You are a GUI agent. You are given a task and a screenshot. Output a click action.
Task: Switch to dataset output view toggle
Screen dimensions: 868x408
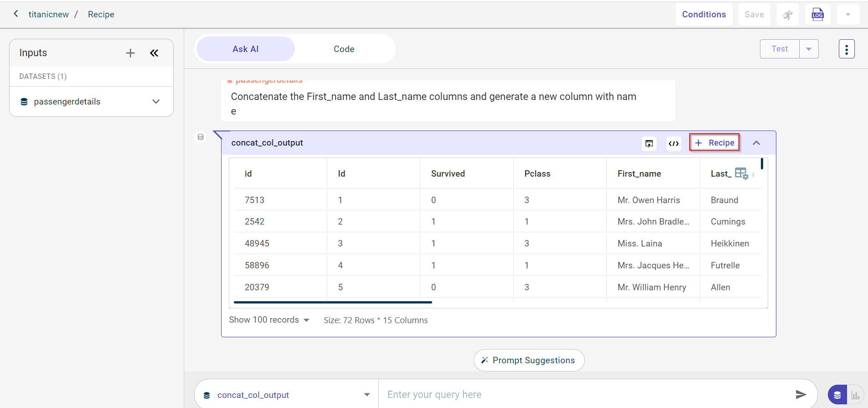837,395
